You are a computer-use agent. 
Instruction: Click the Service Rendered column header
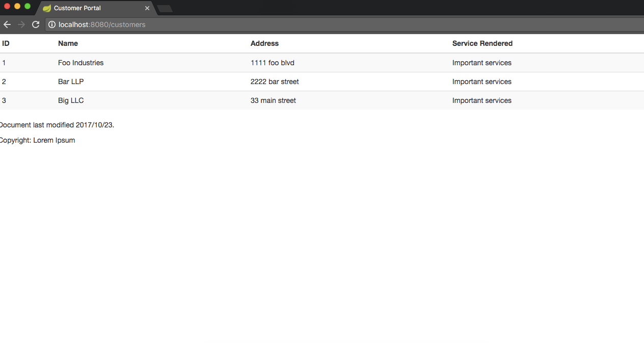pos(482,43)
